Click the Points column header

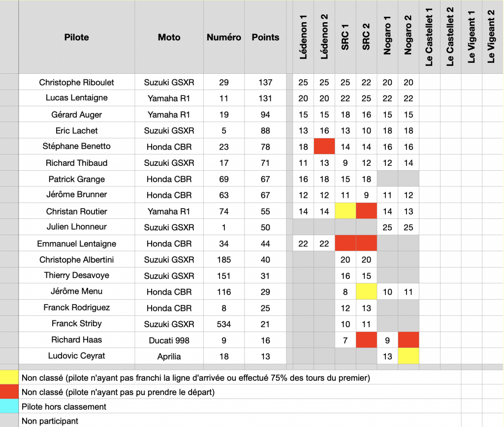point(265,37)
